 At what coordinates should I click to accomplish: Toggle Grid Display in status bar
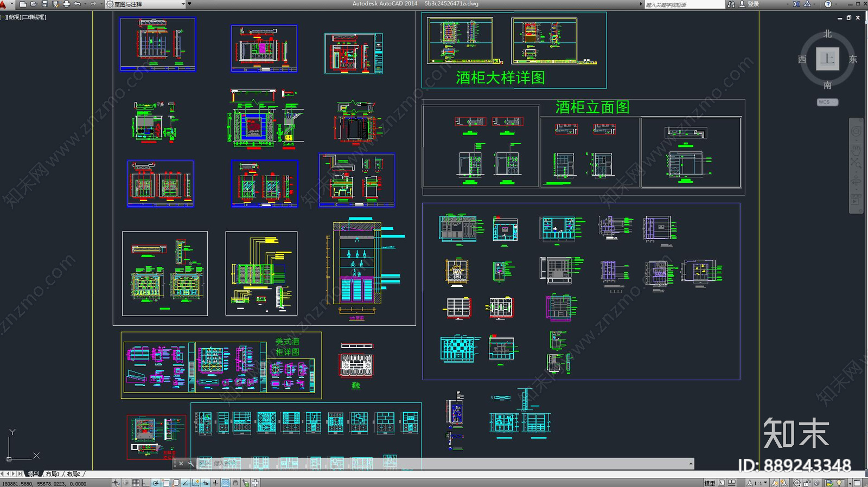click(x=136, y=483)
